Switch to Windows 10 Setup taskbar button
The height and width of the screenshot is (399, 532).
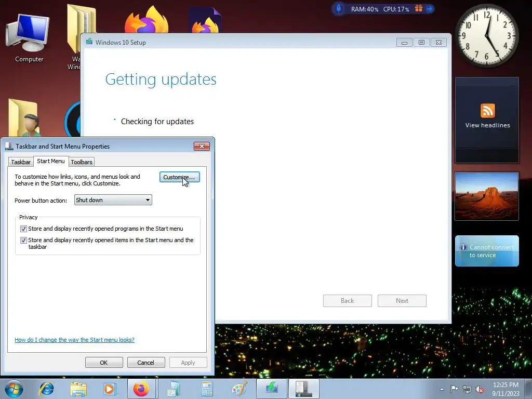271,389
